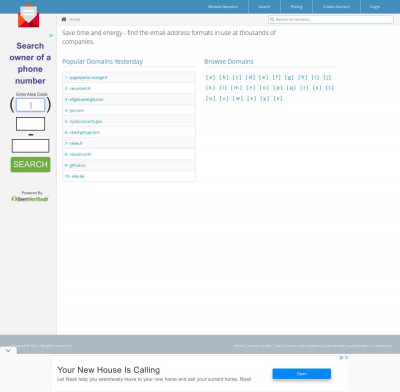This screenshot has width=400, height=392.
Task: Click the blue Open button in banner ad
Action: (302, 374)
